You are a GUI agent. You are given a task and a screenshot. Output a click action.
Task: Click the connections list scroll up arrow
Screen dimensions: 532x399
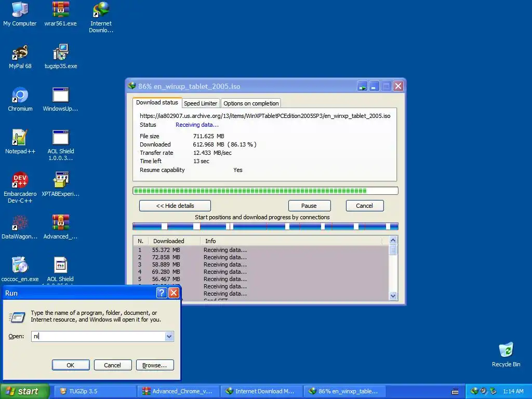click(x=393, y=240)
